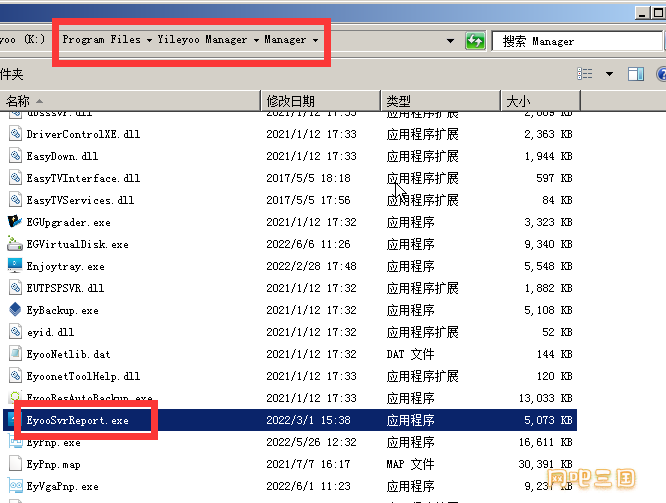Click the date 2022/2/28 17:48

click(x=311, y=266)
